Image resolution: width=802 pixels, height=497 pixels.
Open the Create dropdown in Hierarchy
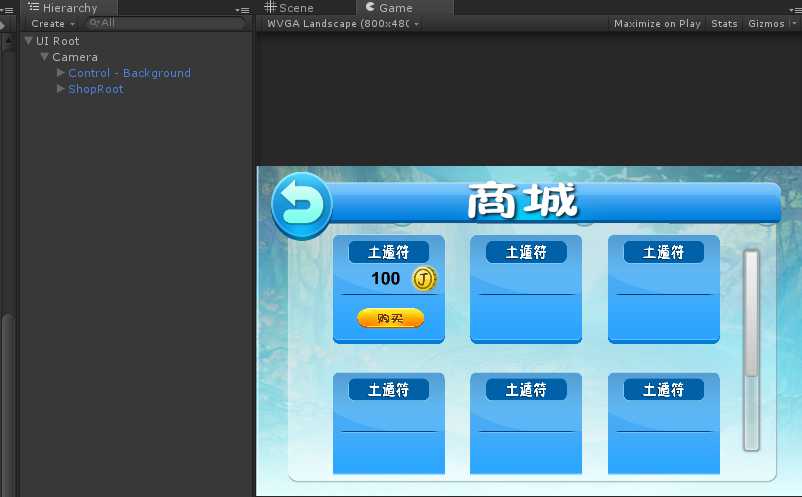pyautogui.click(x=53, y=24)
